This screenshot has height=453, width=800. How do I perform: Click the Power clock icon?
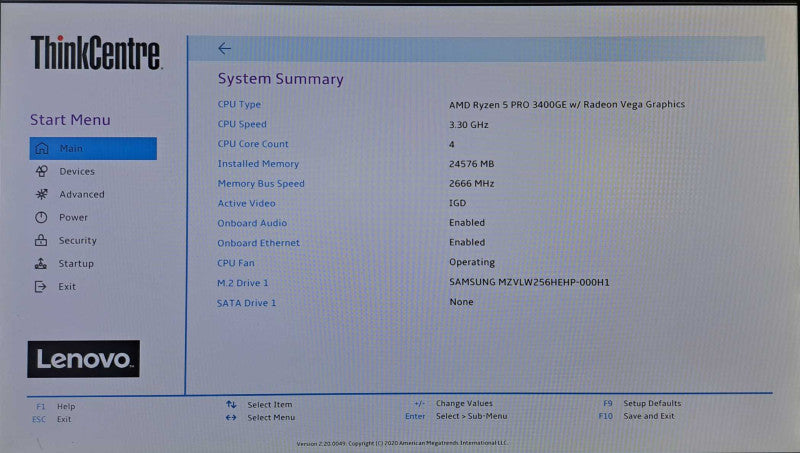click(x=41, y=217)
